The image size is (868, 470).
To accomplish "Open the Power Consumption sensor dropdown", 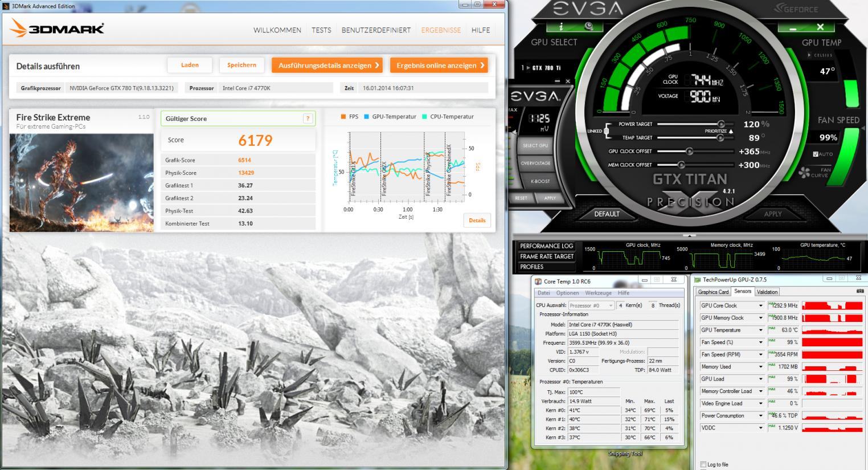I will pos(760,416).
